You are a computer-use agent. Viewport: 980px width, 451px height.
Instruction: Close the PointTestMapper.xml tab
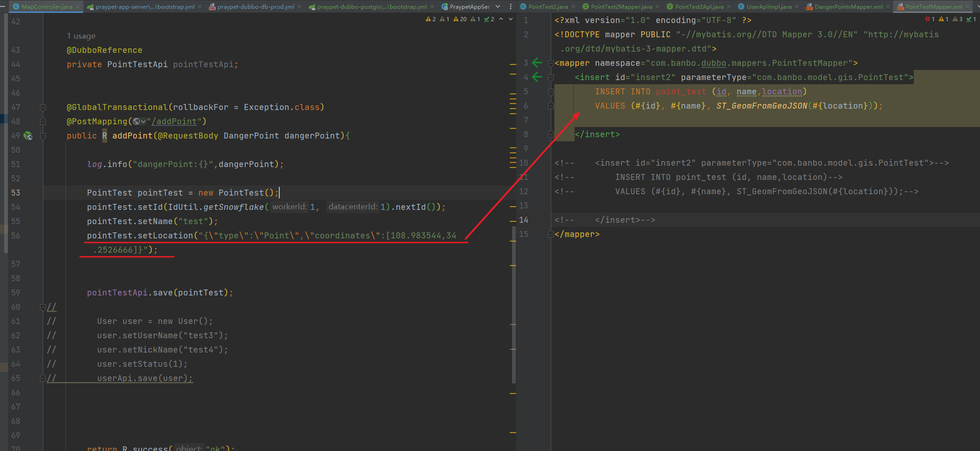[968, 6]
